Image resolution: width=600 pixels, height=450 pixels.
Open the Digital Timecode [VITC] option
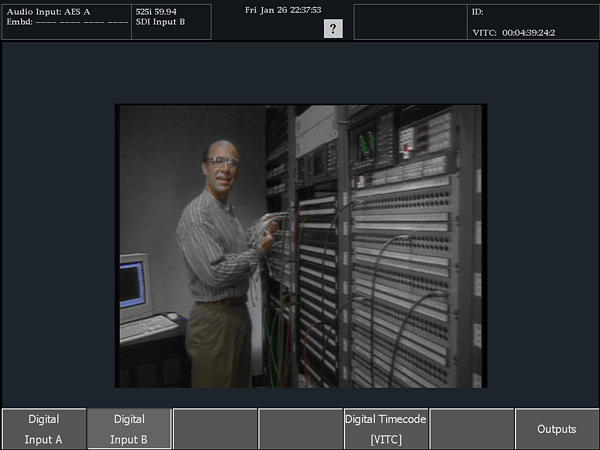(x=386, y=429)
